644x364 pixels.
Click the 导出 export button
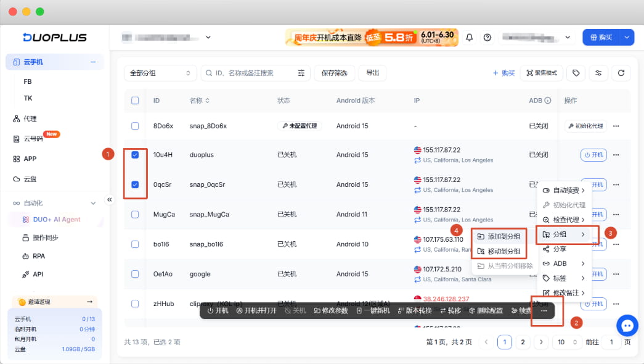pyautogui.click(x=372, y=73)
